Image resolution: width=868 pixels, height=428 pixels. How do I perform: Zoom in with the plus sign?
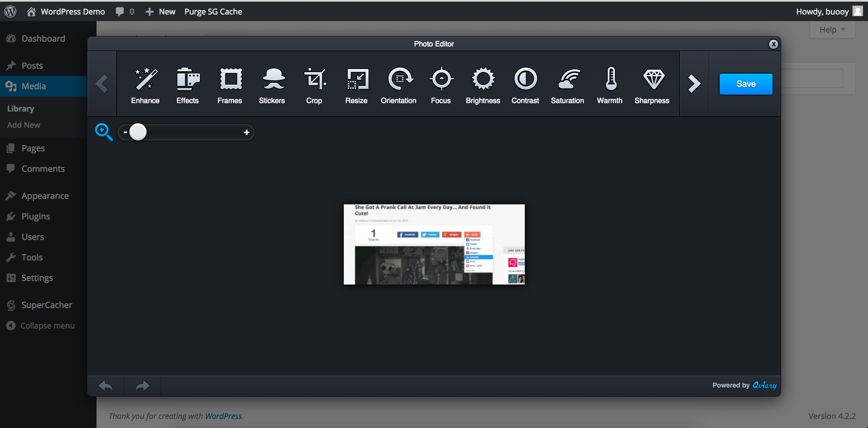pyautogui.click(x=247, y=132)
